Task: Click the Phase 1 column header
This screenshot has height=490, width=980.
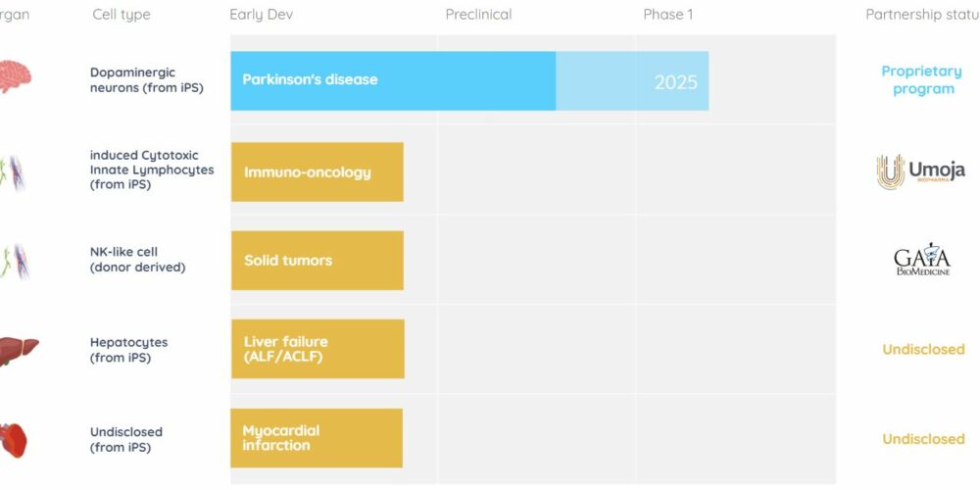Action: point(668,15)
